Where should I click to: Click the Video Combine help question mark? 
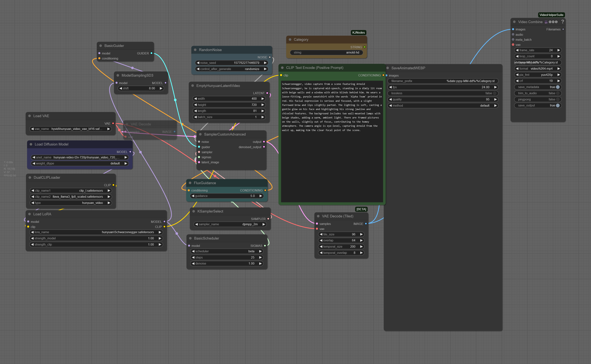pyautogui.click(x=563, y=22)
